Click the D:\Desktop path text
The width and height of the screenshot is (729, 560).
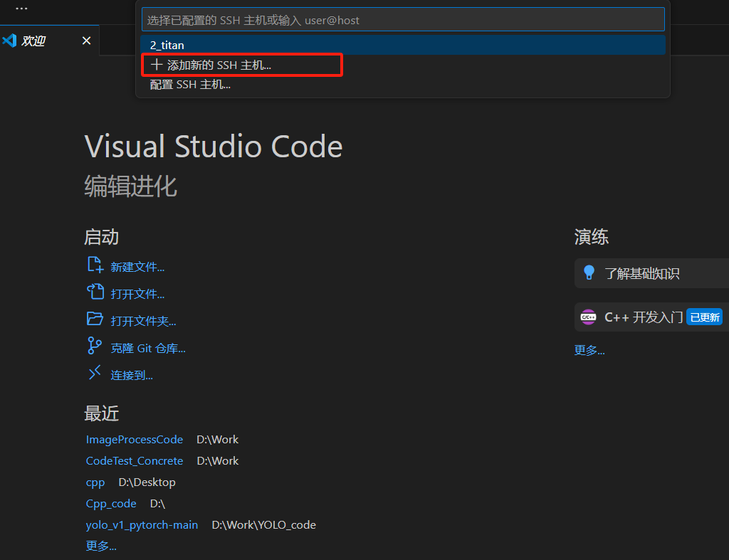[x=147, y=482]
